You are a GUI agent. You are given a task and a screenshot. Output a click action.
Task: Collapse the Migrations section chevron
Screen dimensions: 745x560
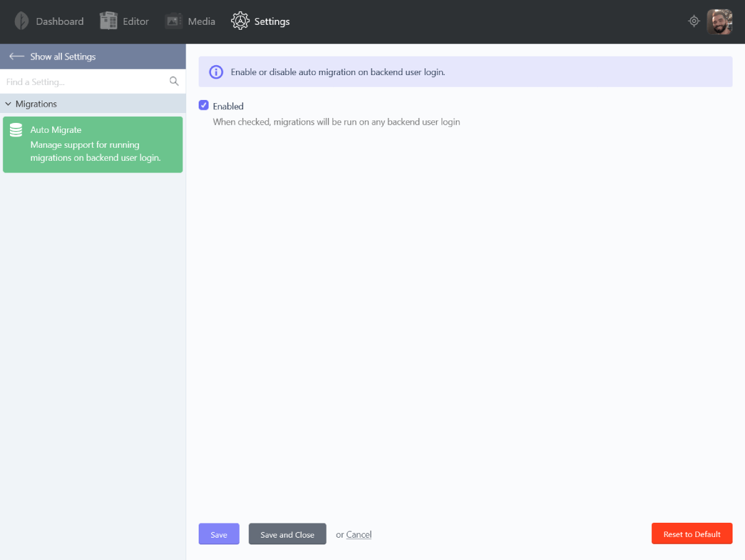(8, 104)
